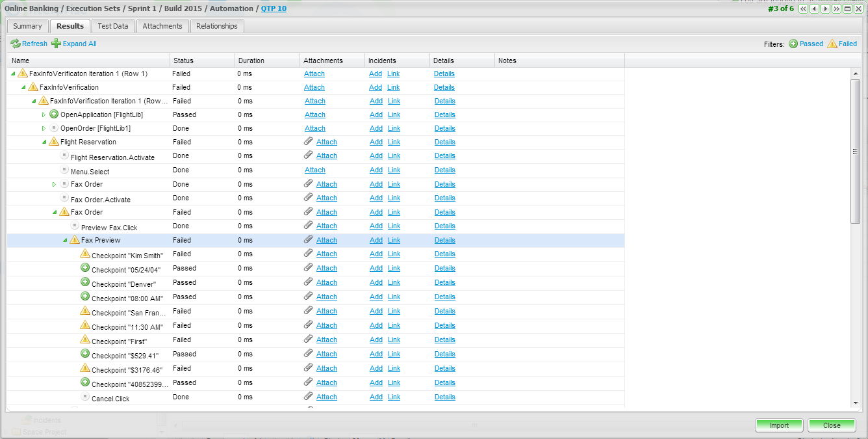
Task: Jump to the last record using the double-right arrow
Action: pyautogui.click(x=837, y=9)
